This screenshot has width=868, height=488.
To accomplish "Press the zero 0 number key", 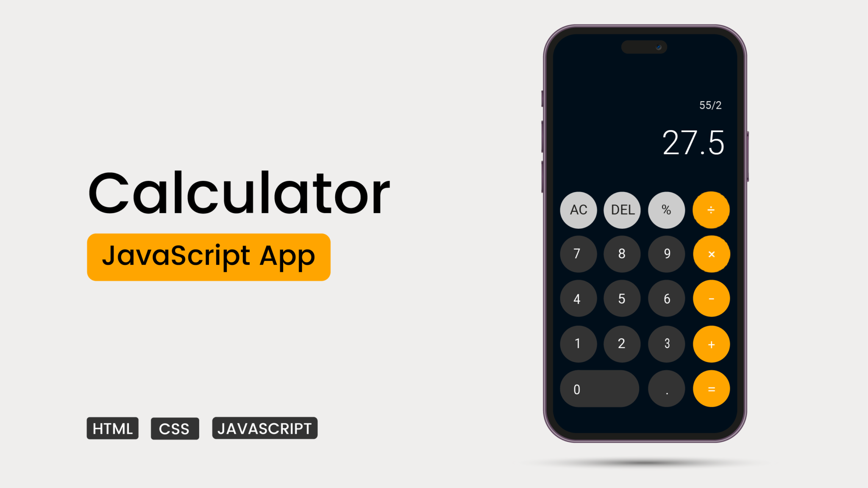I will click(x=598, y=389).
